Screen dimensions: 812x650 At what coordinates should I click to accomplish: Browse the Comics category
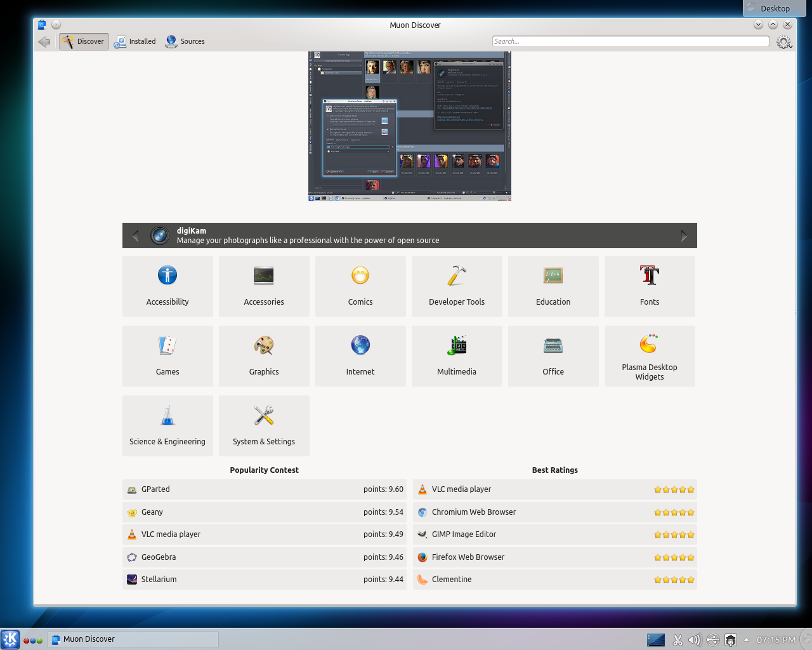coord(360,286)
